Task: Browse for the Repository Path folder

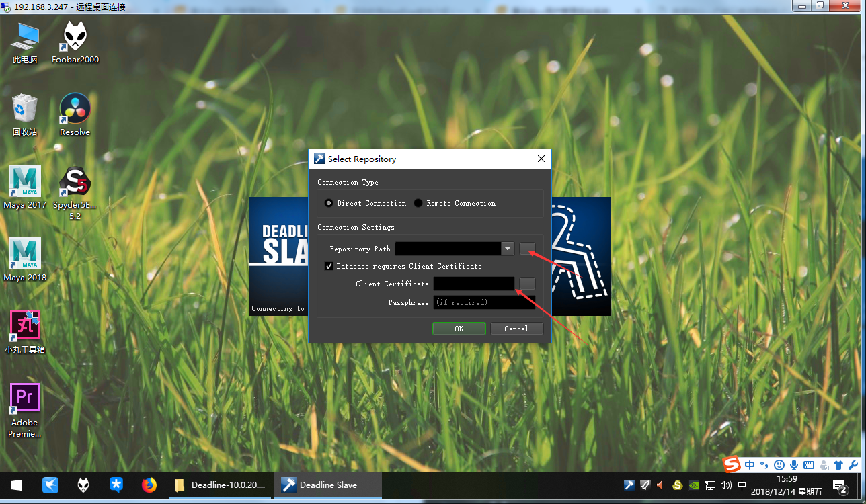Action: [526, 249]
